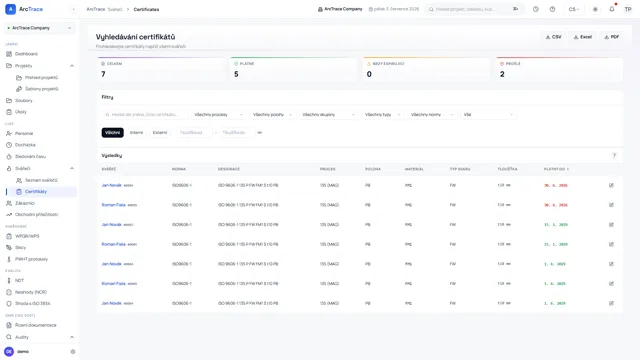
Task: Toggle the light/dark theme button
Action: click(x=595, y=9)
